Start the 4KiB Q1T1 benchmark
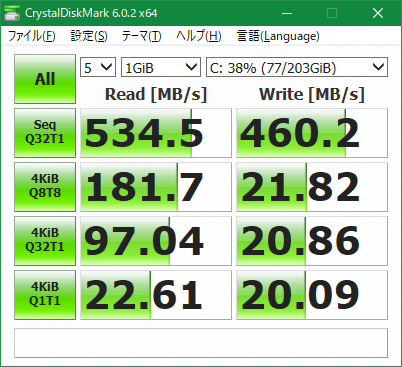The image size is (402, 367). [x=45, y=295]
